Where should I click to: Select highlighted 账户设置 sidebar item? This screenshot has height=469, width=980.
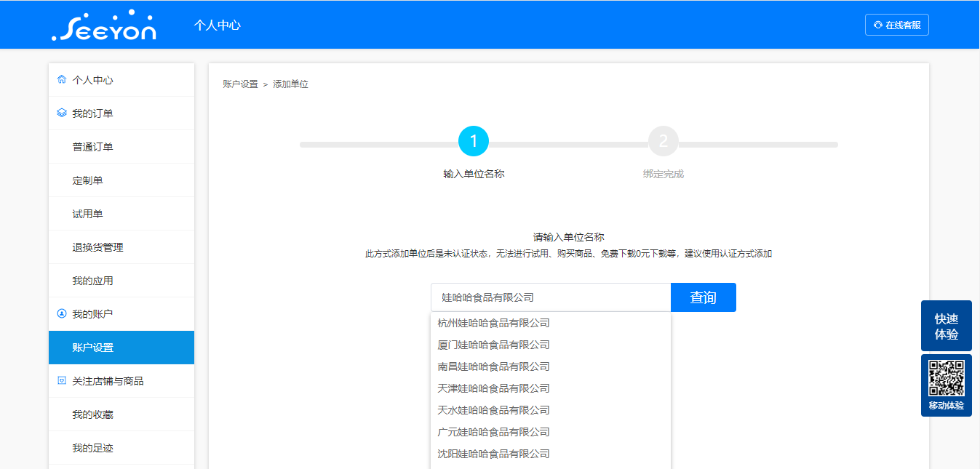pyautogui.click(x=121, y=348)
